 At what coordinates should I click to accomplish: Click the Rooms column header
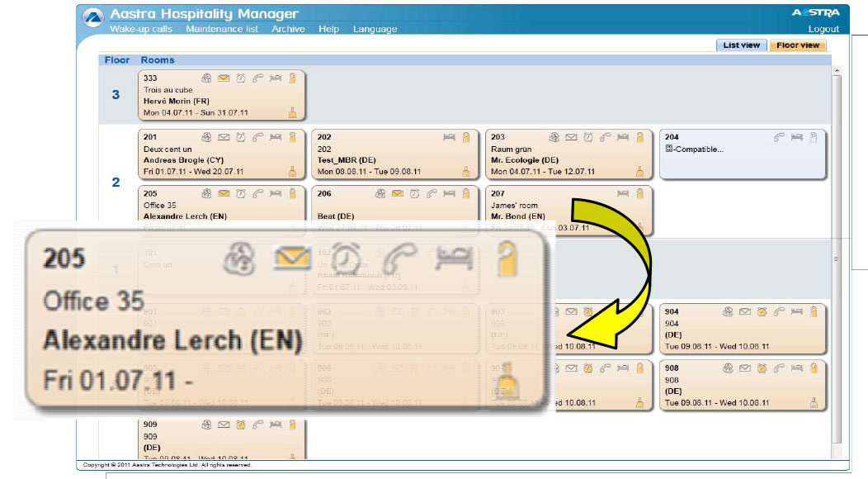[158, 59]
